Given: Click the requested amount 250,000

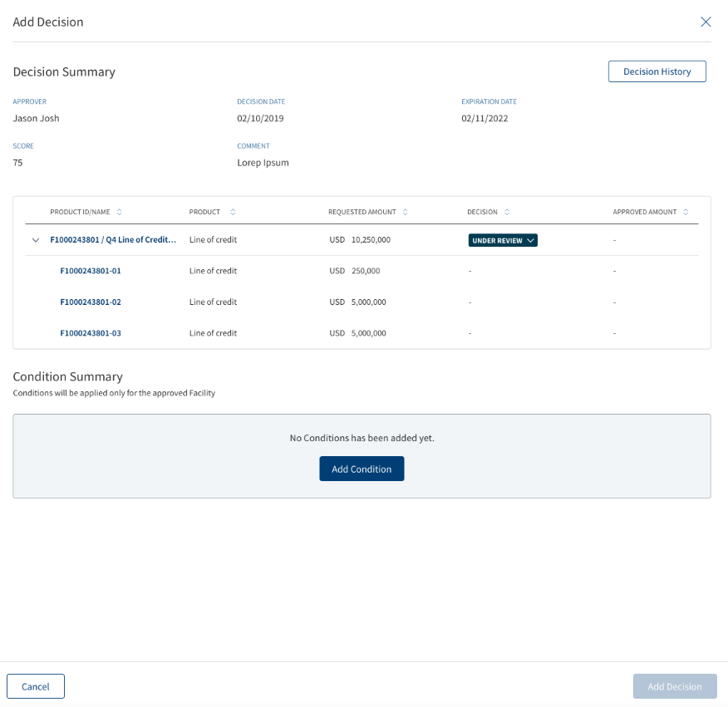Looking at the screenshot, I should coord(366,271).
